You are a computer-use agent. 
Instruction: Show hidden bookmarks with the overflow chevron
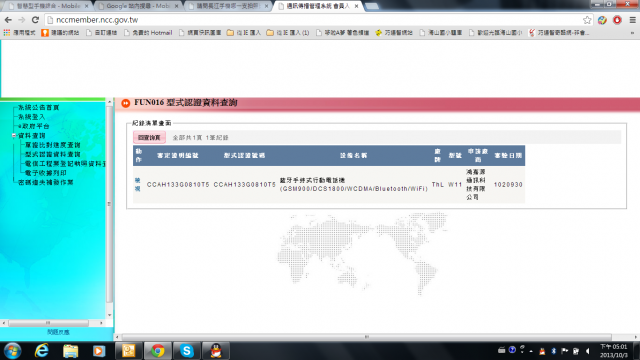[x=632, y=33]
